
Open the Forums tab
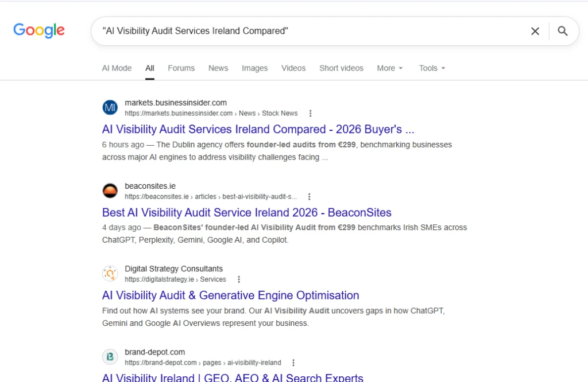(x=181, y=68)
